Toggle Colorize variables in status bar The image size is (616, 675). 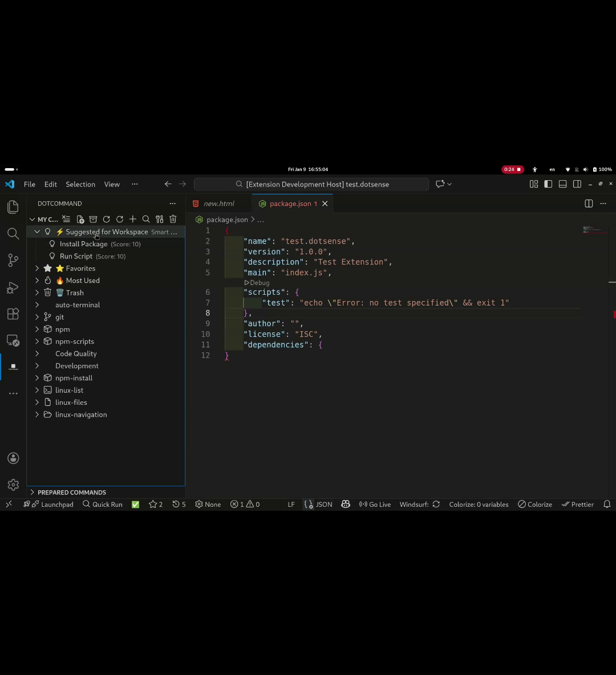(x=479, y=504)
